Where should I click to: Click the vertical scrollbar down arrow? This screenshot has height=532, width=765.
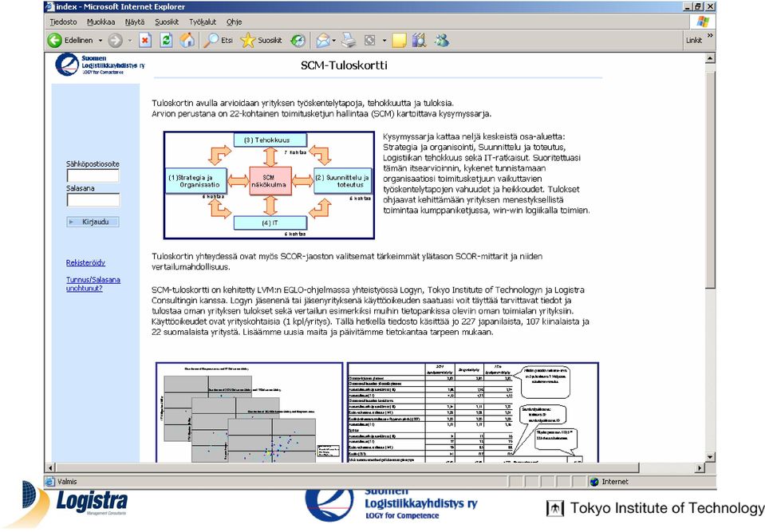(710, 457)
